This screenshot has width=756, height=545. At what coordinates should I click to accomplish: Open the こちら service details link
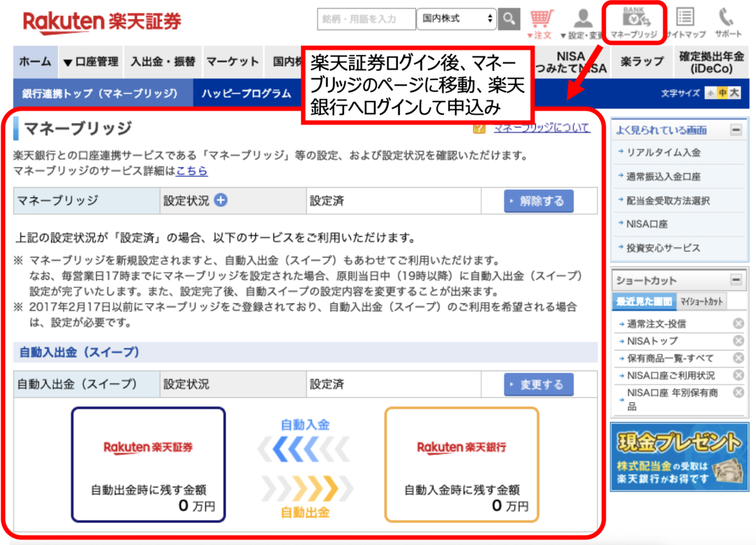192,171
